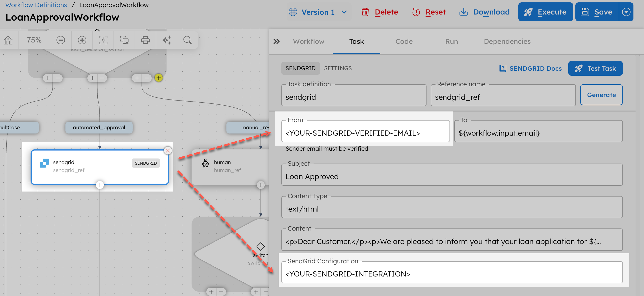Screen dimensions: 644x296
Task: Switch to the Dependencies tab
Action: pyautogui.click(x=507, y=41)
